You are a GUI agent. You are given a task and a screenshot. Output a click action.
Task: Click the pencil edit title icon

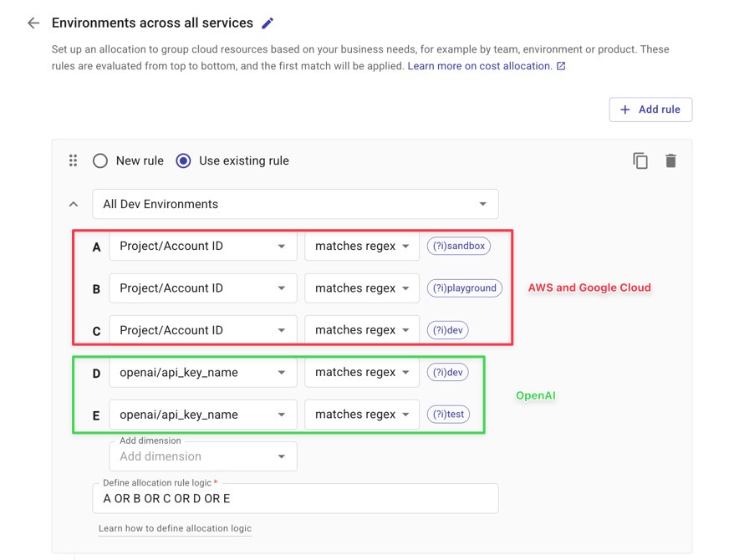pos(268,23)
